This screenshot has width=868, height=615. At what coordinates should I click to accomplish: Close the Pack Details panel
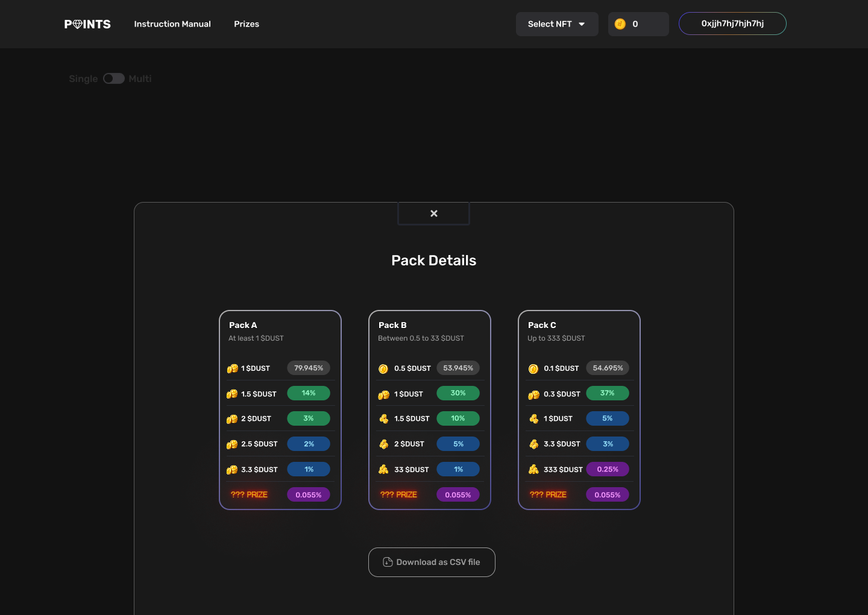[433, 213]
